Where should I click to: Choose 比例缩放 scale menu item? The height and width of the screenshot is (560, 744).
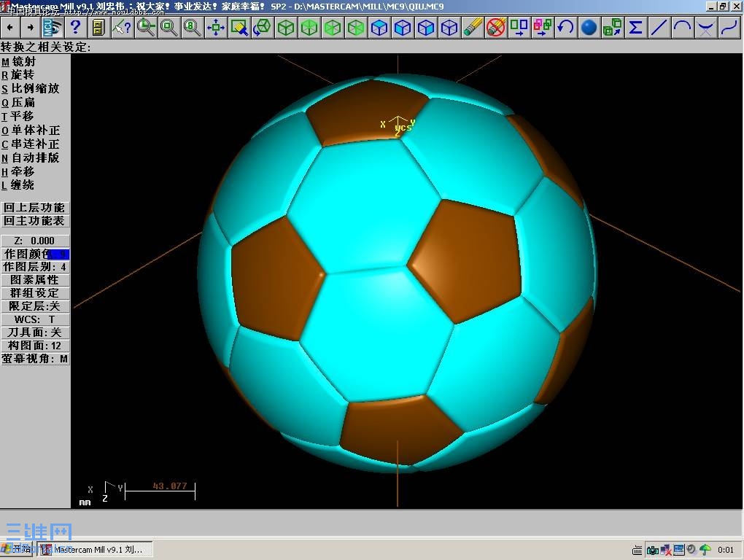pos(31,89)
